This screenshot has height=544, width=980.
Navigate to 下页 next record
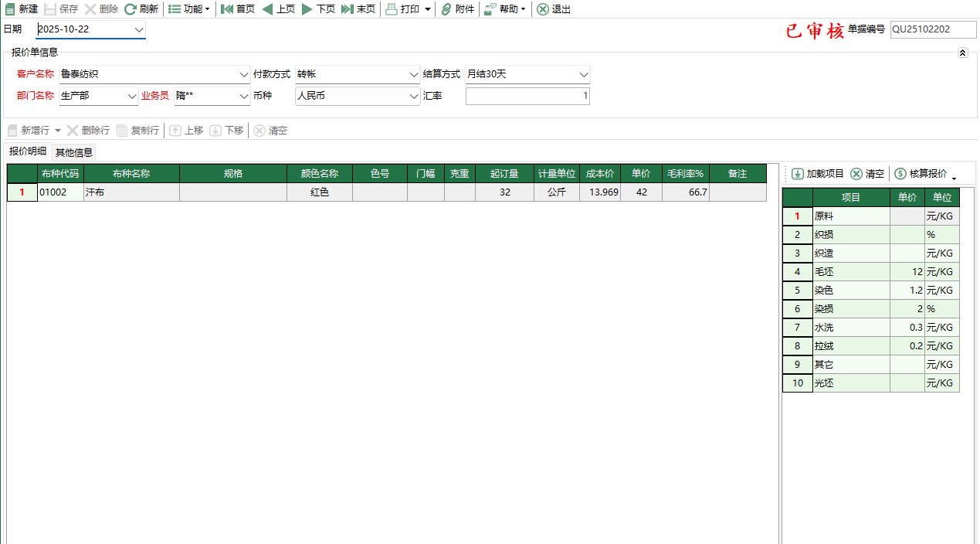click(x=307, y=9)
